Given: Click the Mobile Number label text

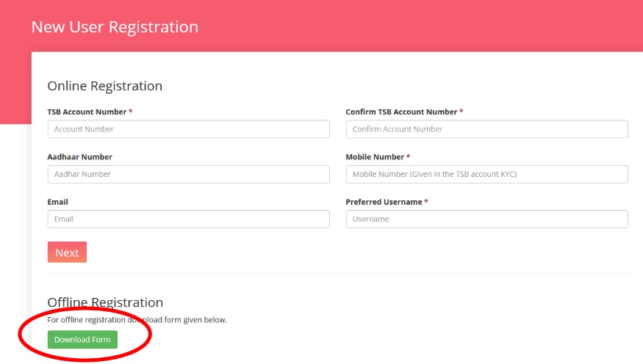Looking at the screenshot, I should coord(375,157).
